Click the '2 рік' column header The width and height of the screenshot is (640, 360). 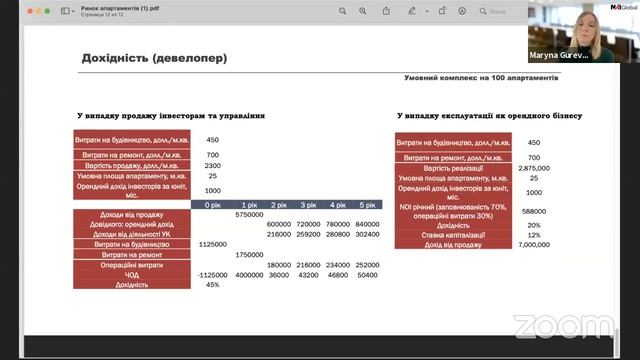point(279,205)
